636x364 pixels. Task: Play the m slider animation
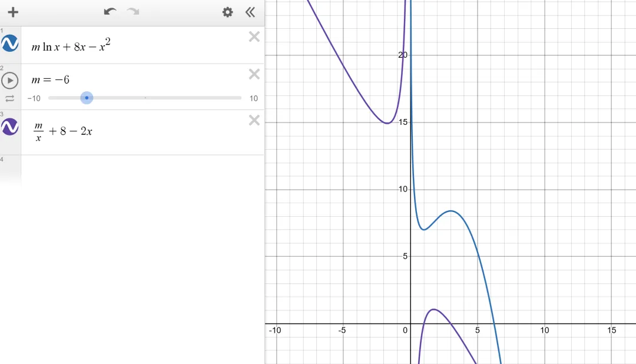click(x=10, y=80)
